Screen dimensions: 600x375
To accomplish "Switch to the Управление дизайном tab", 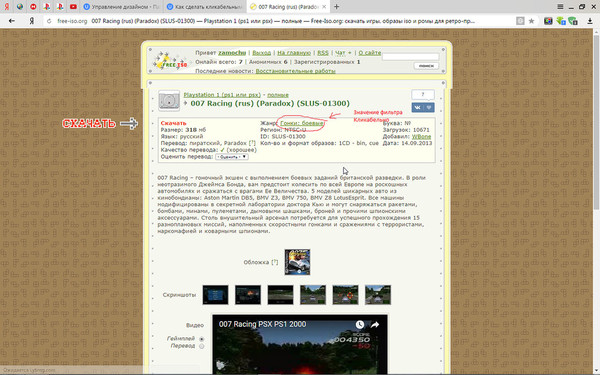I will coord(122,7).
